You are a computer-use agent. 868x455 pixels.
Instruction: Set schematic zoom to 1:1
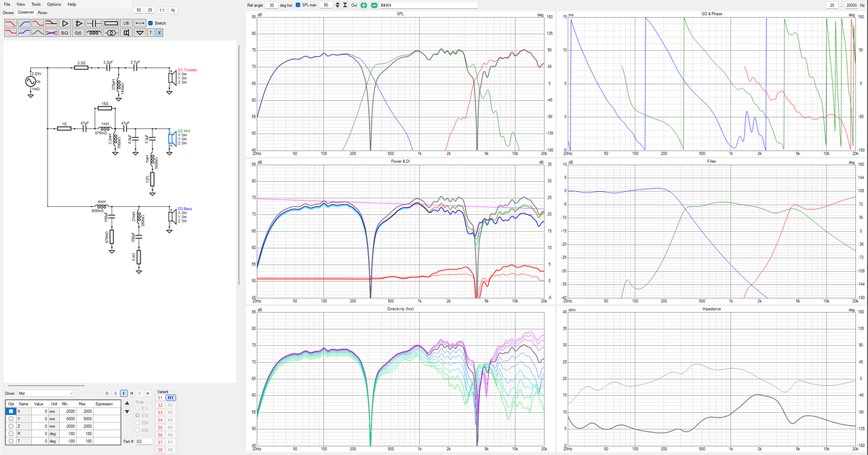tap(161, 10)
